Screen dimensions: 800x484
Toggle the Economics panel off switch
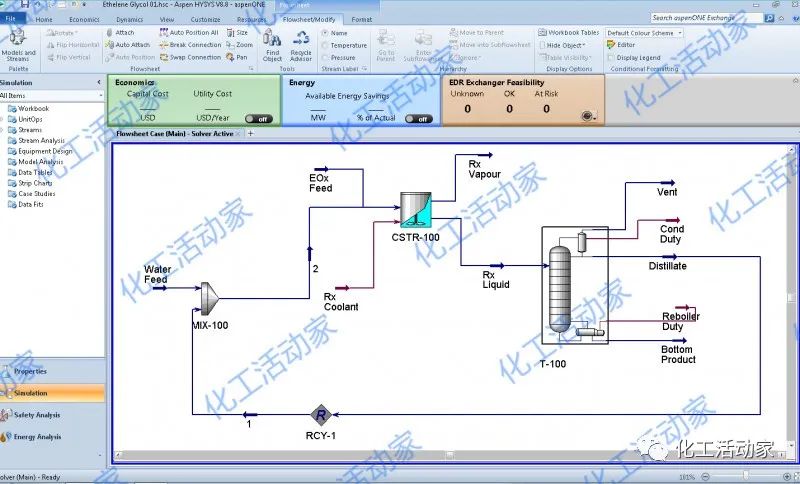click(x=259, y=119)
